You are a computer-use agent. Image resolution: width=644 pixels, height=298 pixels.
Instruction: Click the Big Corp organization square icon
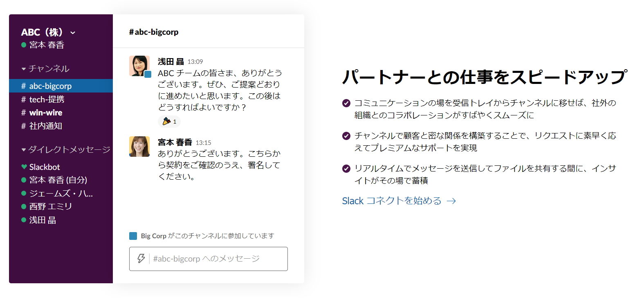coord(132,236)
